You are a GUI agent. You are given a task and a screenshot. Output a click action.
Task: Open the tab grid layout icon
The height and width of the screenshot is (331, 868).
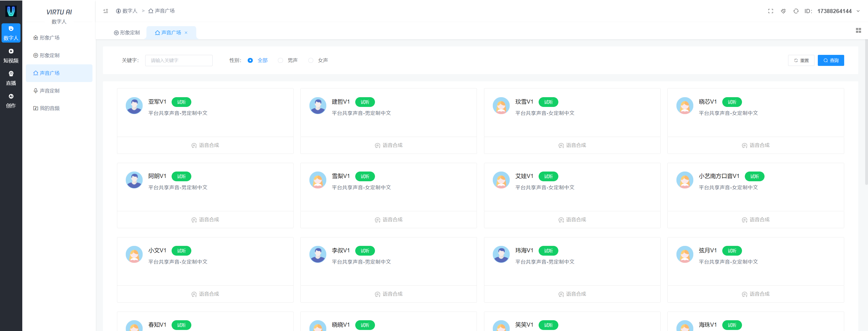tap(858, 30)
